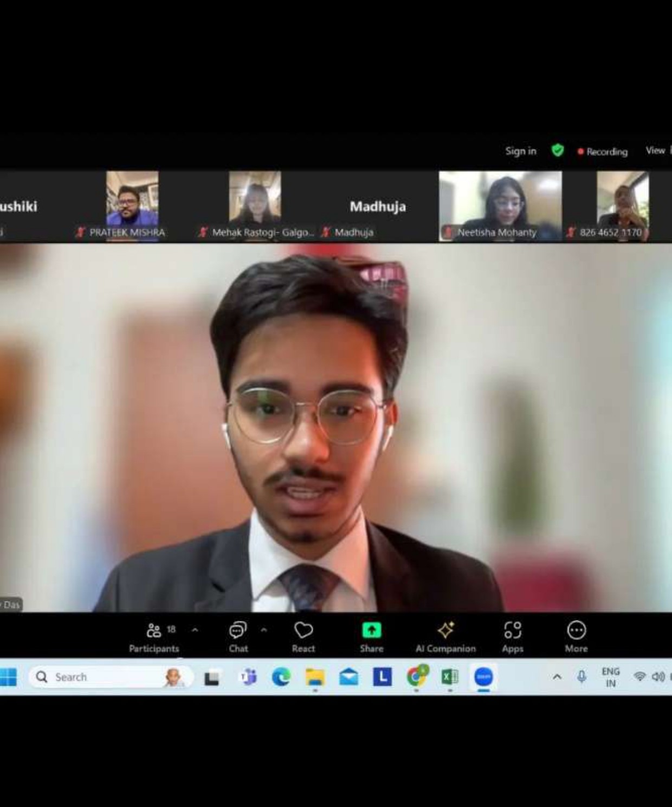Image resolution: width=672 pixels, height=807 pixels.
Task: Click the green Share screen icon
Action: tap(371, 631)
